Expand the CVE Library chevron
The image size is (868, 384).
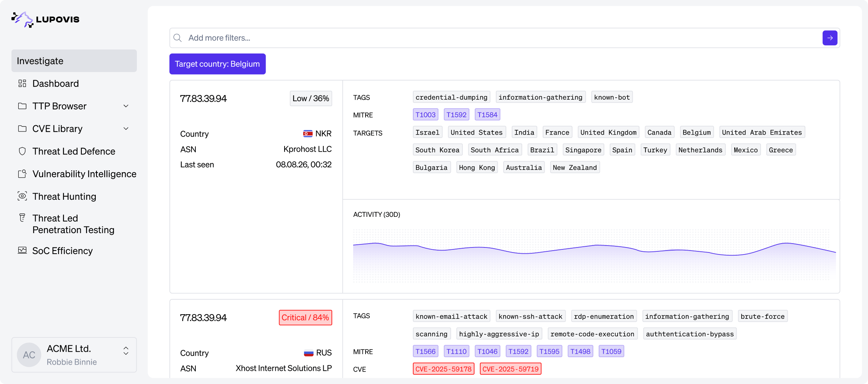pos(126,128)
